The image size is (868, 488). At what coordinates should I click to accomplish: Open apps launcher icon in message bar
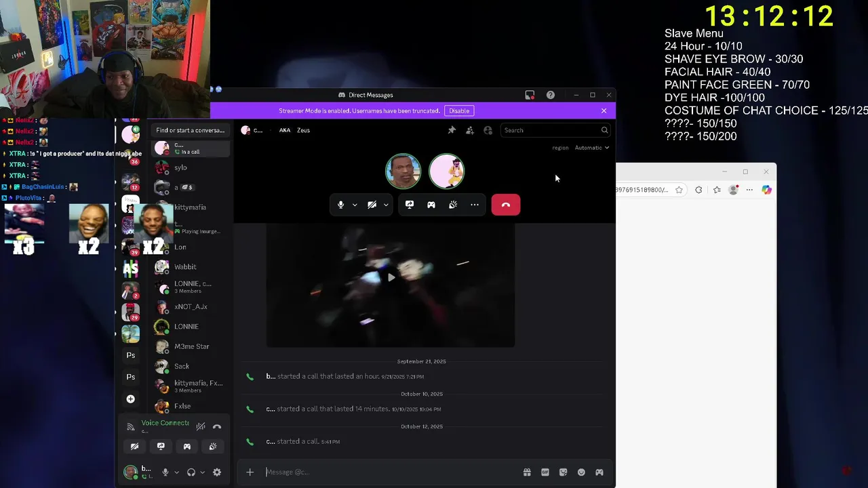pyautogui.click(x=599, y=472)
